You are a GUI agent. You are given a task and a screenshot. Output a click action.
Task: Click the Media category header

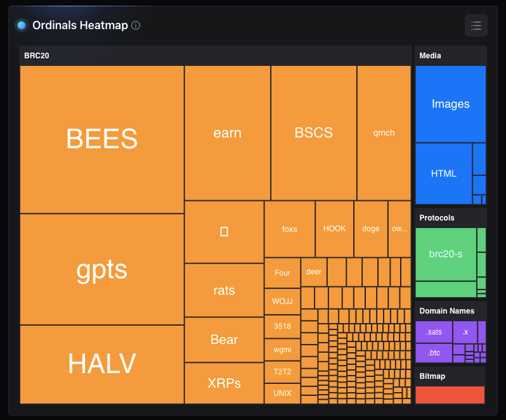450,56
